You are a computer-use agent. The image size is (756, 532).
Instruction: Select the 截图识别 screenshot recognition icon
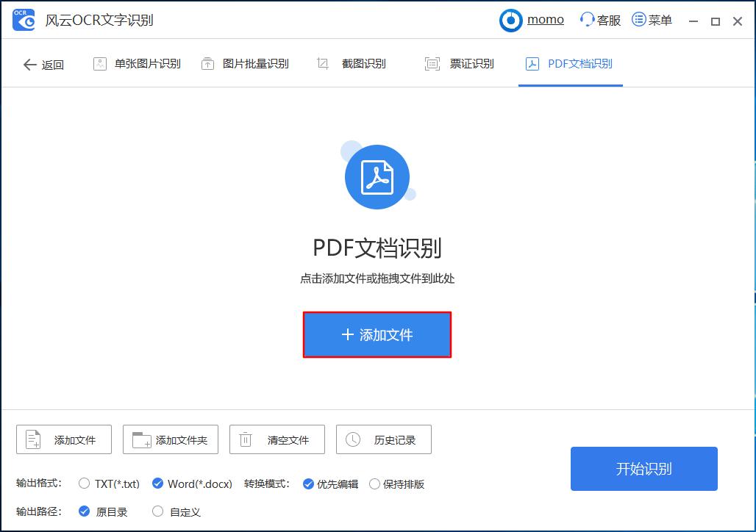322,63
